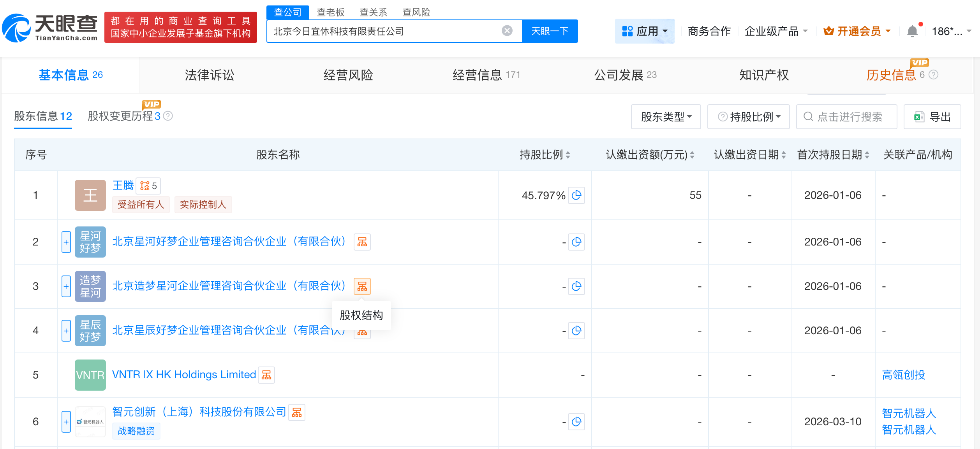Click the related-companies badge beside 王腾
The width and height of the screenshot is (980, 449).
coord(148,186)
